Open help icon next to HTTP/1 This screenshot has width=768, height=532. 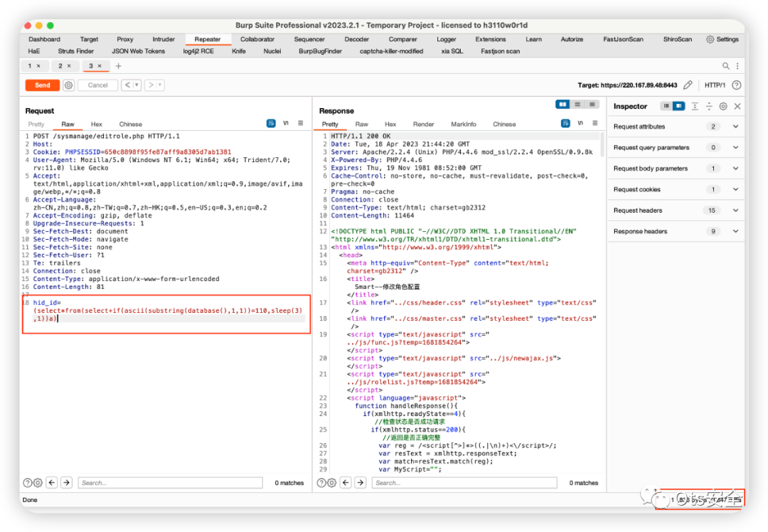pyautogui.click(x=736, y=85)
